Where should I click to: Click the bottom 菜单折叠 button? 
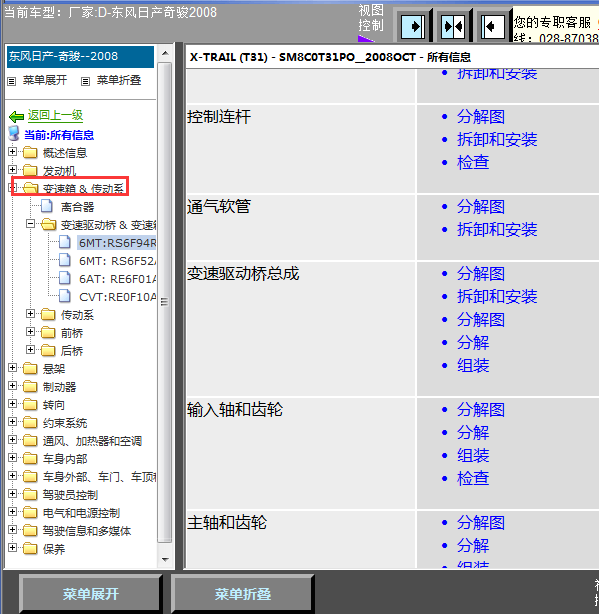tap(242, 594)
